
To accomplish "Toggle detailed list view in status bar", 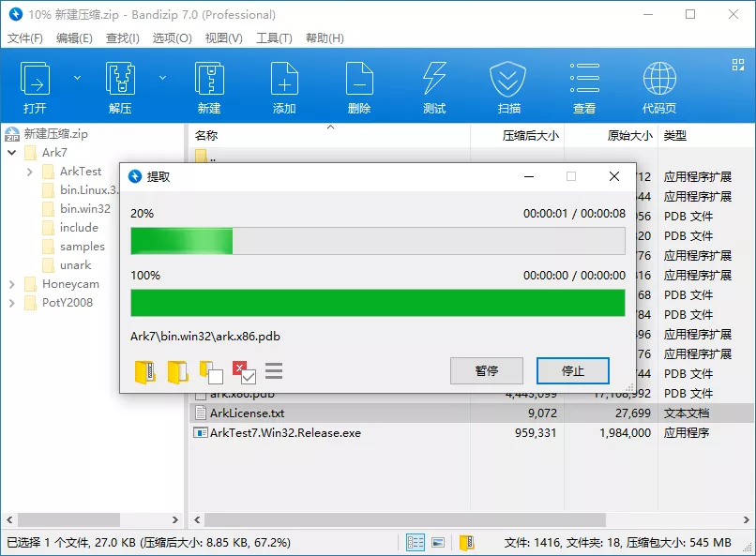I will click(x=416, y=542).
